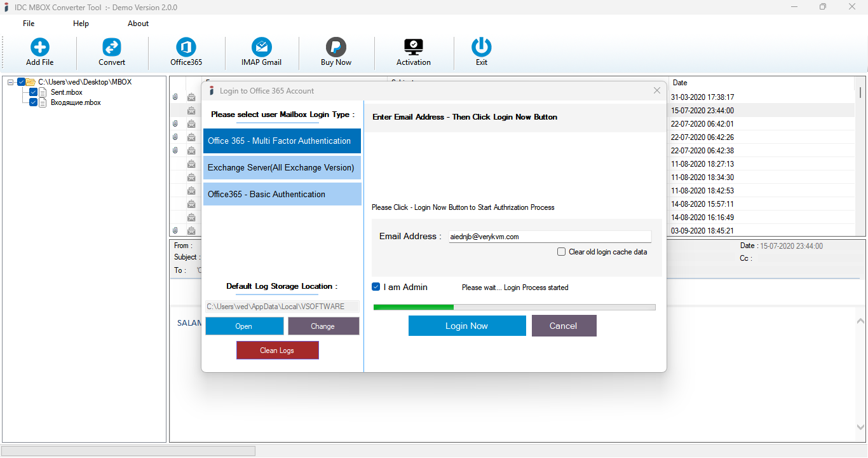Click the Convert toolbar icon
This screenshot has height=458, width=868.
(112, 47)
